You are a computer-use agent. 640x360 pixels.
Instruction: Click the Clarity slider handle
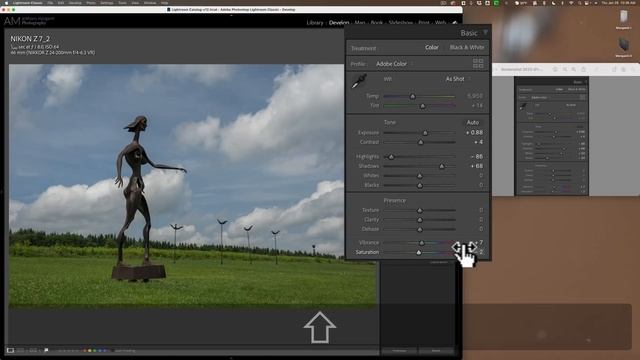(420, 220)
